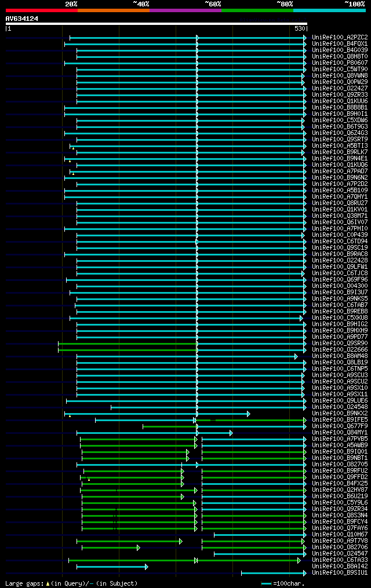Select the UniRef100_A7PAD7 label
The image size is (371, 588).
coord(340,171)
